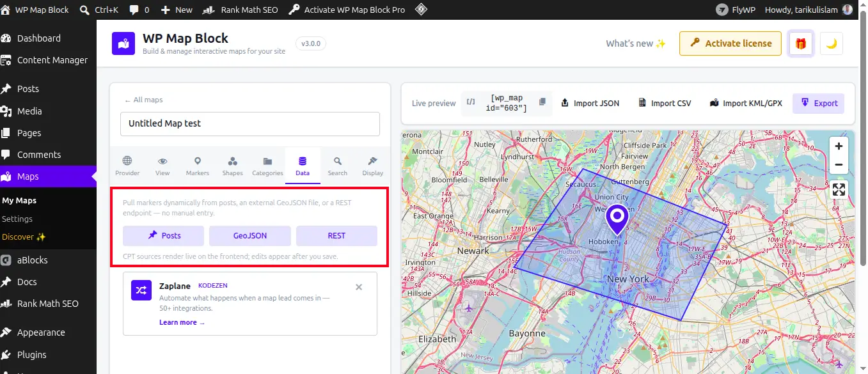Click the shortcode brackets icon
This screenshot has height=374, width=868.
(471, 102)
